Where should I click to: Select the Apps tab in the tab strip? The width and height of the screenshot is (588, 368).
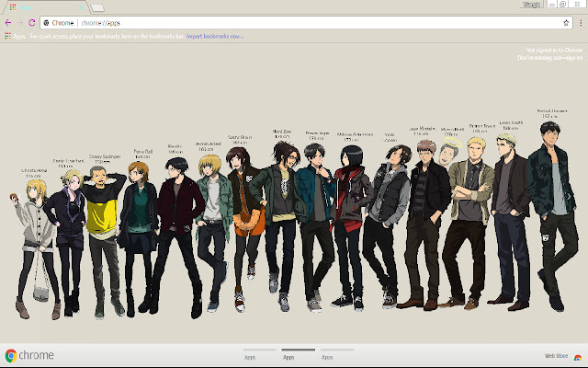45,7
